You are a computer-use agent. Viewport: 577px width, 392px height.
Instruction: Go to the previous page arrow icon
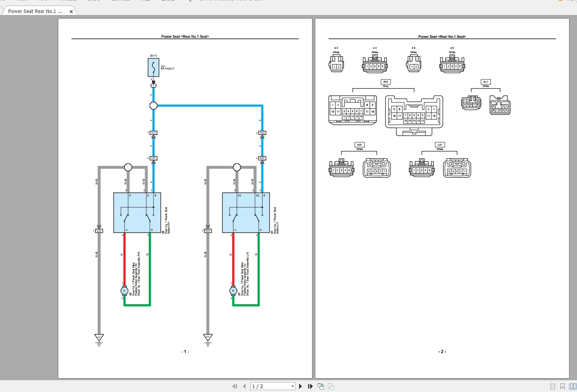(x=244, y=386)
